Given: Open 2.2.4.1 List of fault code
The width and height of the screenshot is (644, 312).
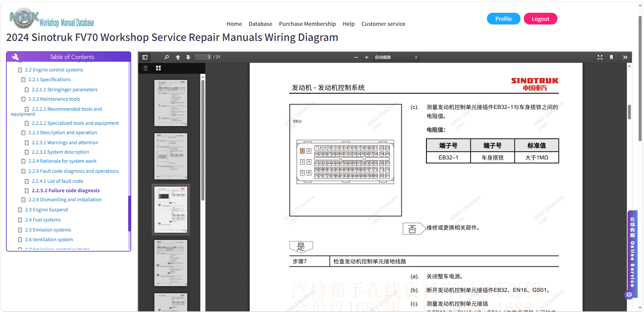Looking at the screenshot, I should click(57, 181).
